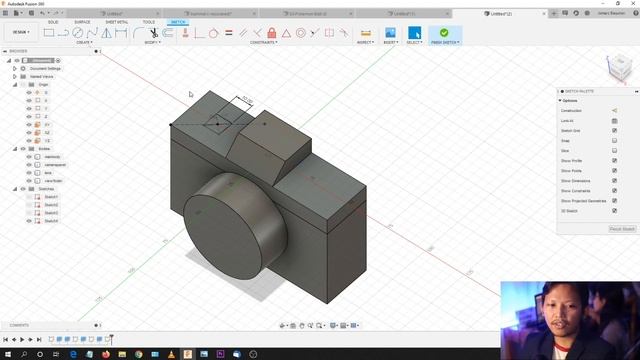This screenshot has width=640, height=360.
Task: Apply the Curvature constraint
Action: pos(344,33)
